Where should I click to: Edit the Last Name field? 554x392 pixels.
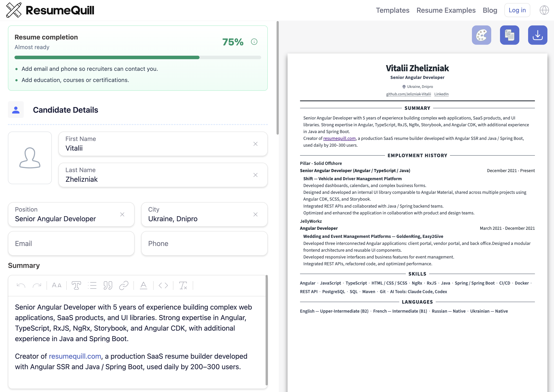click(163, 175)
